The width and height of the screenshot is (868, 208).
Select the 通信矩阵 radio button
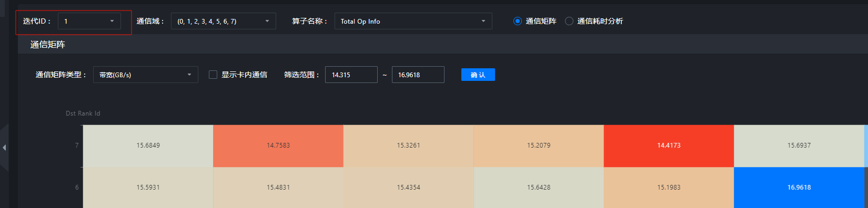[517, 21]
